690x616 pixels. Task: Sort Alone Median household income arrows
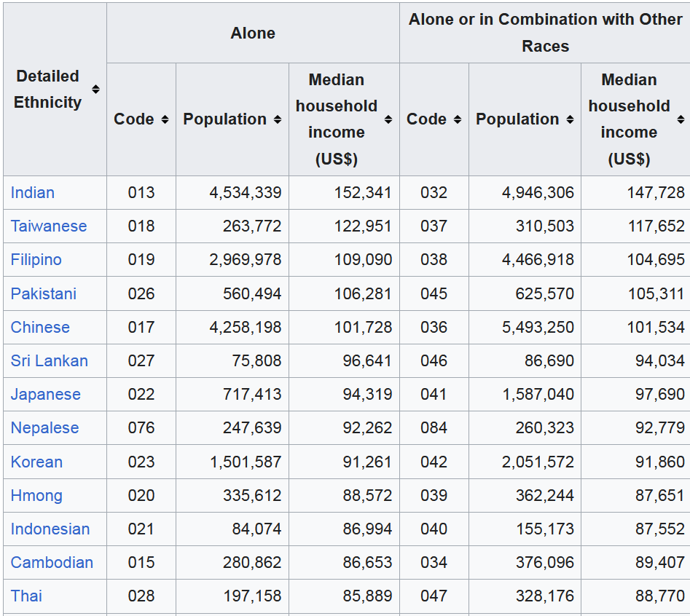click(x=388, y=119)
